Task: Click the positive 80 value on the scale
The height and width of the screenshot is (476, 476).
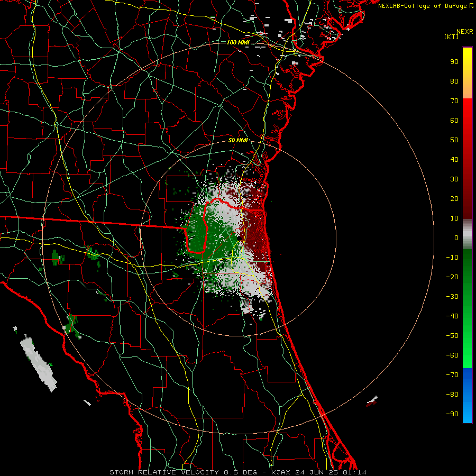Action: tap(454, 81)
